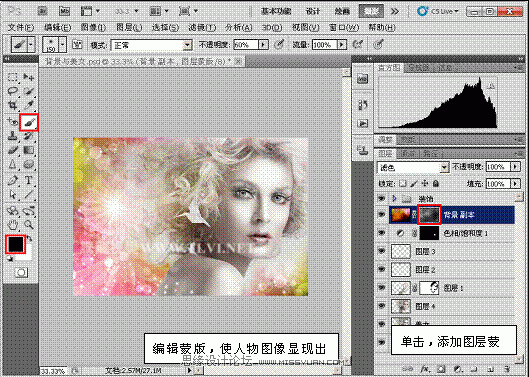Select the Clone Stamp tool

coord(13,136)
